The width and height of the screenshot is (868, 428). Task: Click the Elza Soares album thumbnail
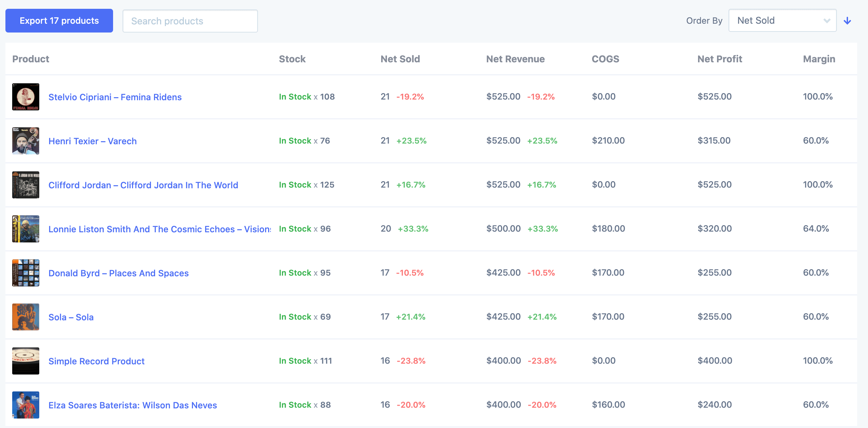click(x=26, y=405)
